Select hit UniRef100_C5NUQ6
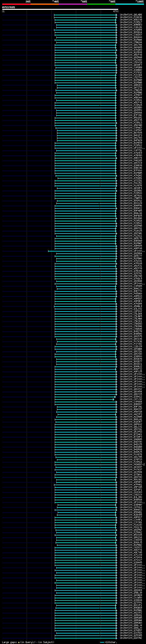This screenshot has height=644, width=146. point(131,42)
